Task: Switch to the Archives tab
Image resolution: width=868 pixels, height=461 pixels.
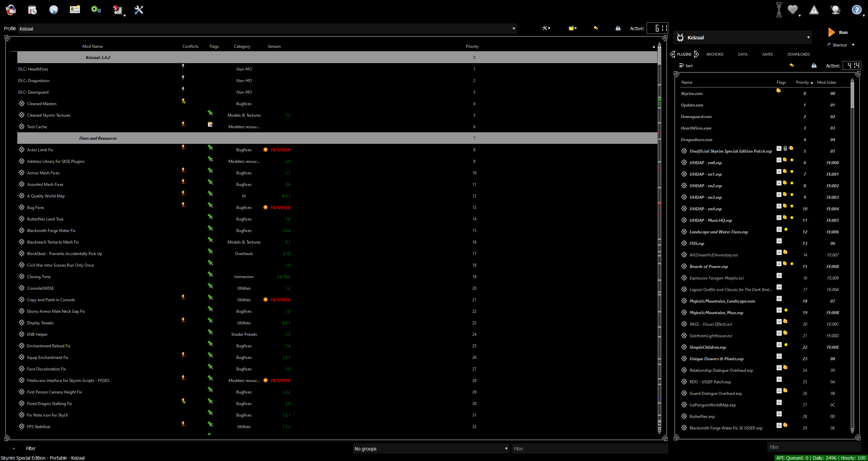Action: click(x=715, y=54)
